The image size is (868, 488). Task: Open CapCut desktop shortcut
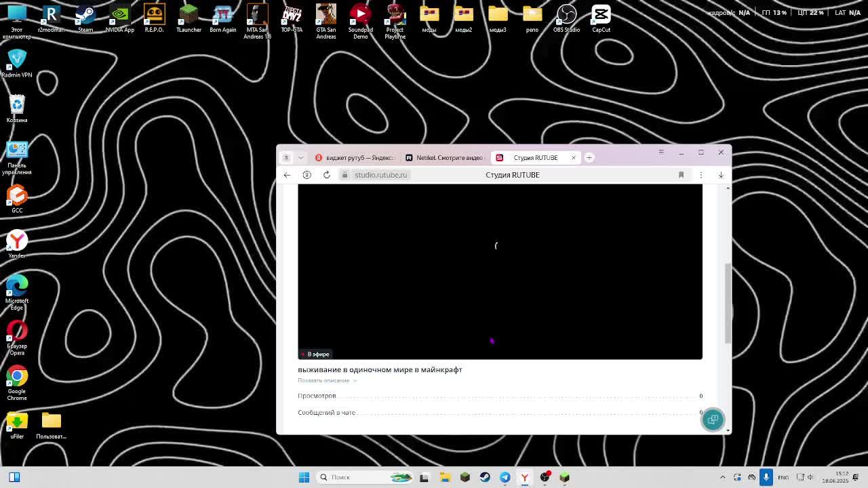click(601, 18)
